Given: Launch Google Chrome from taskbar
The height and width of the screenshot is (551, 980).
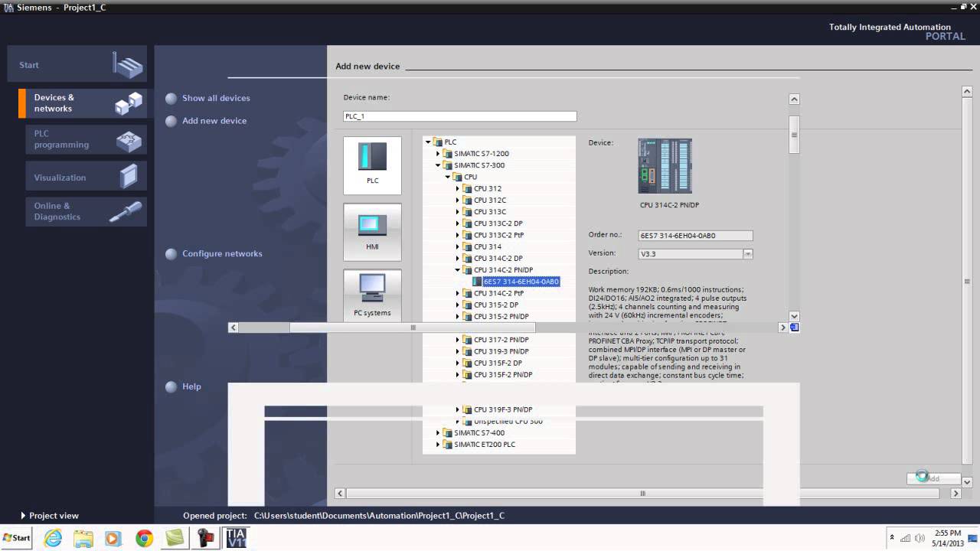Looking at the screenshot, I should (144, 538).
